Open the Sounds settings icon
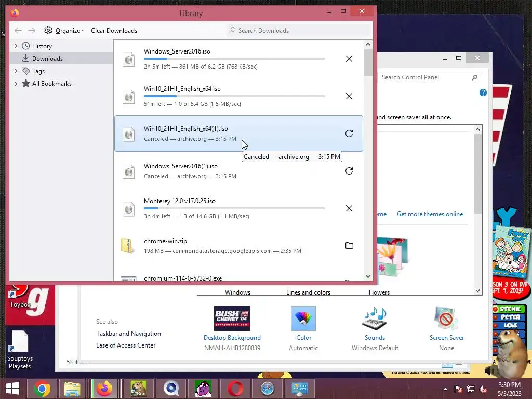Image resolution: width=532 pixels, height=399 pixels. coord(375,318)
